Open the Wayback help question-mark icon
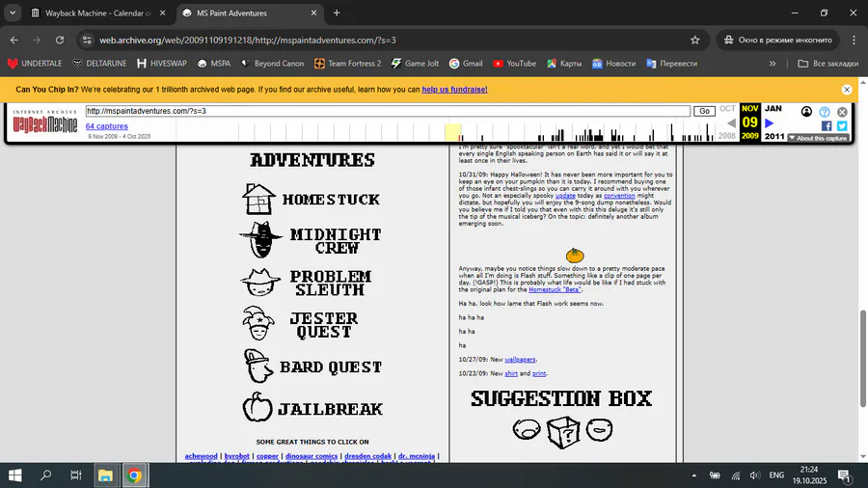 click(x=825, y=112)
